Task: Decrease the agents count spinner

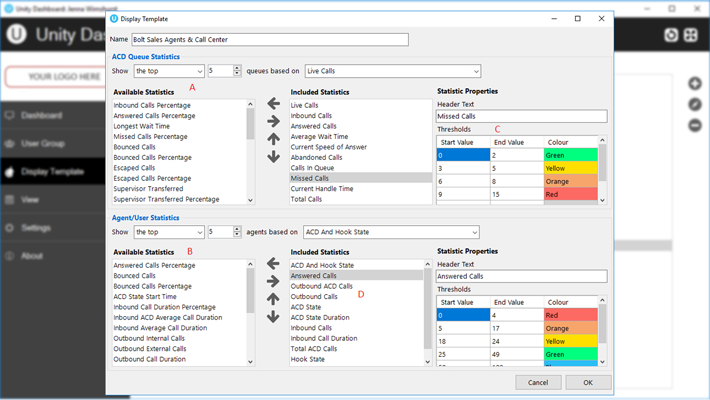Action: click(237, 235)
